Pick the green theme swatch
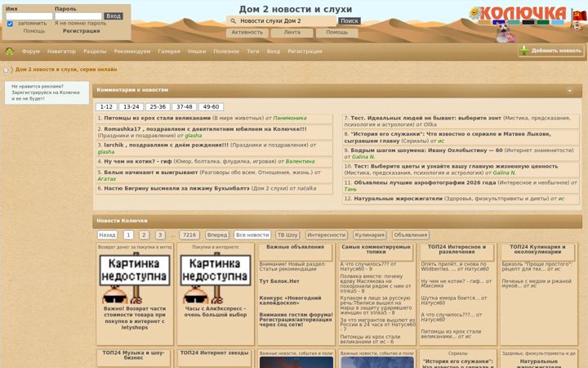The width and height of the screenshot is (588, 368). tap(543, 22)
